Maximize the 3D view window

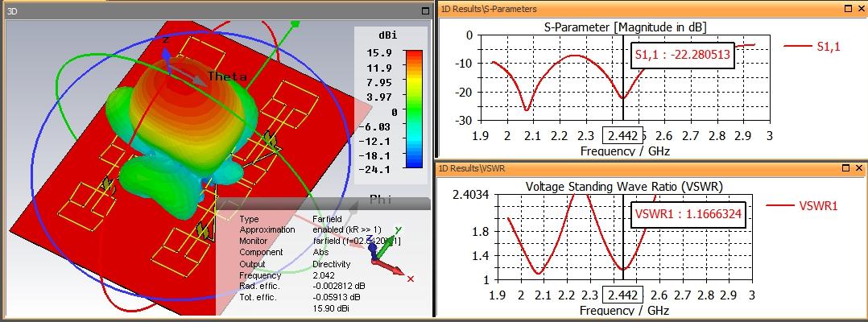pyautogui.click(x=425, y=10)
